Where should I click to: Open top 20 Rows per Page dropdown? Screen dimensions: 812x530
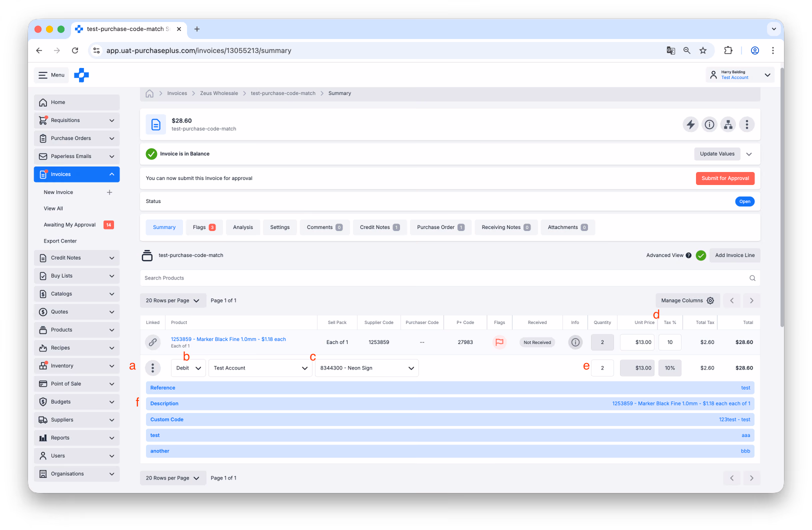173,300
